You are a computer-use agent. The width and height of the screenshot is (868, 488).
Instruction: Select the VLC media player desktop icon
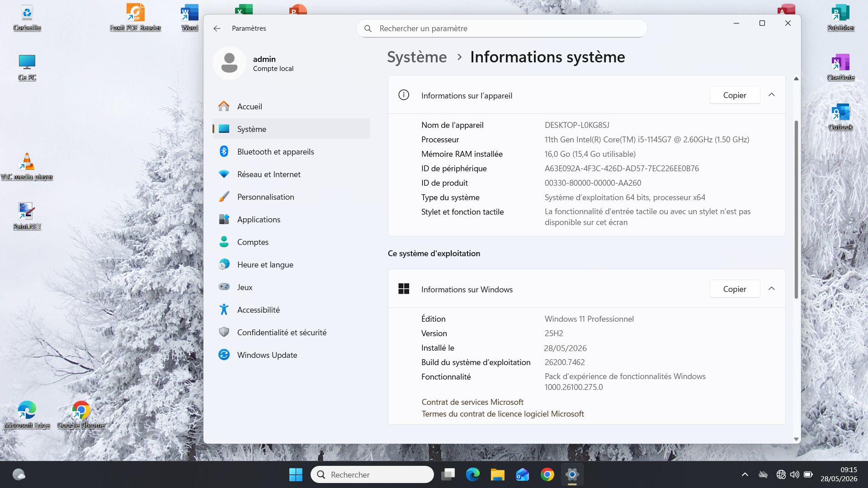tap(27, 166)
